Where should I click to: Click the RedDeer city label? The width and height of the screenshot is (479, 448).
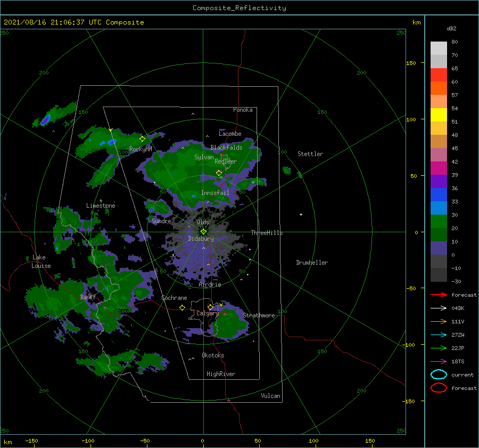(226, 161)
